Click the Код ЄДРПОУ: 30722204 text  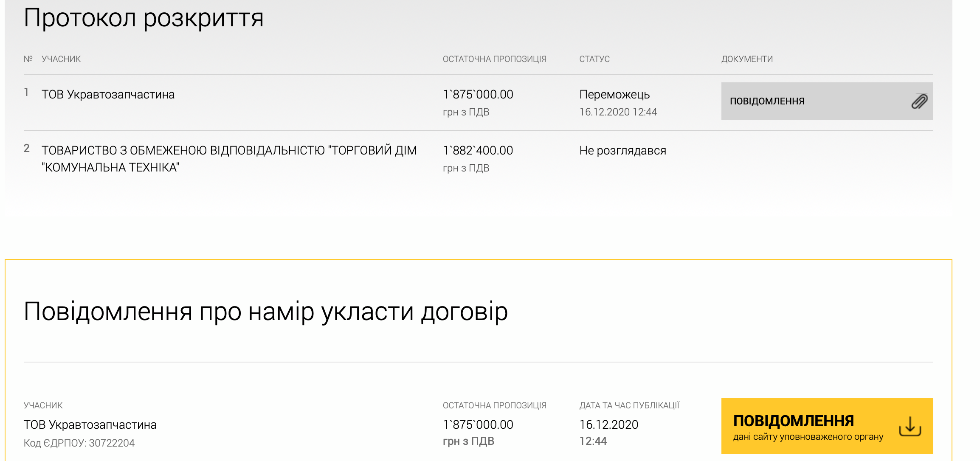[79, 443]
